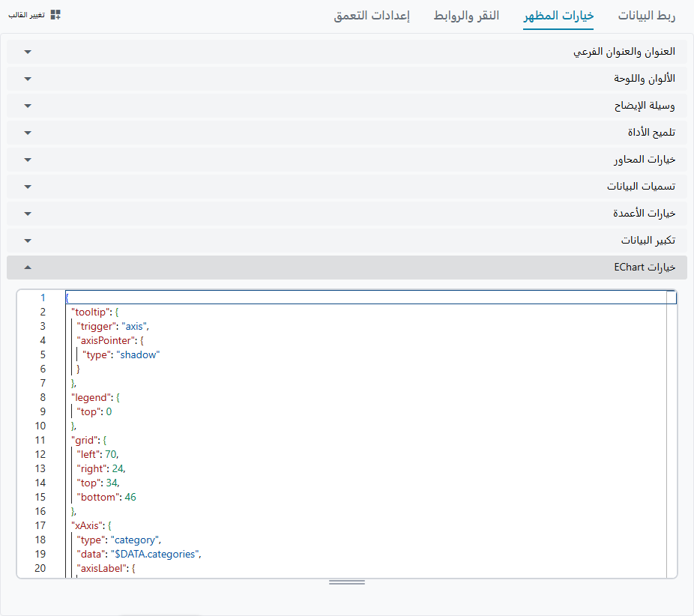
Task: Click the left value 70
Action: click(111, 454)
